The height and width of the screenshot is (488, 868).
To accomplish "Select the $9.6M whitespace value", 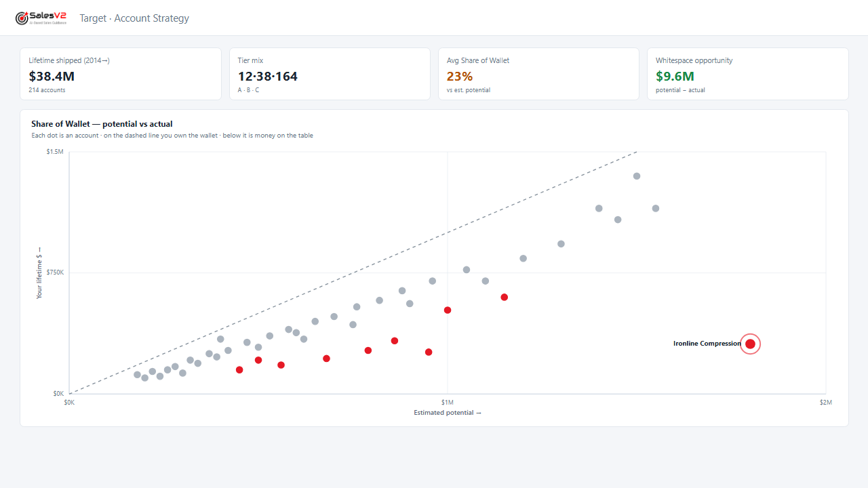I will 675,77.
